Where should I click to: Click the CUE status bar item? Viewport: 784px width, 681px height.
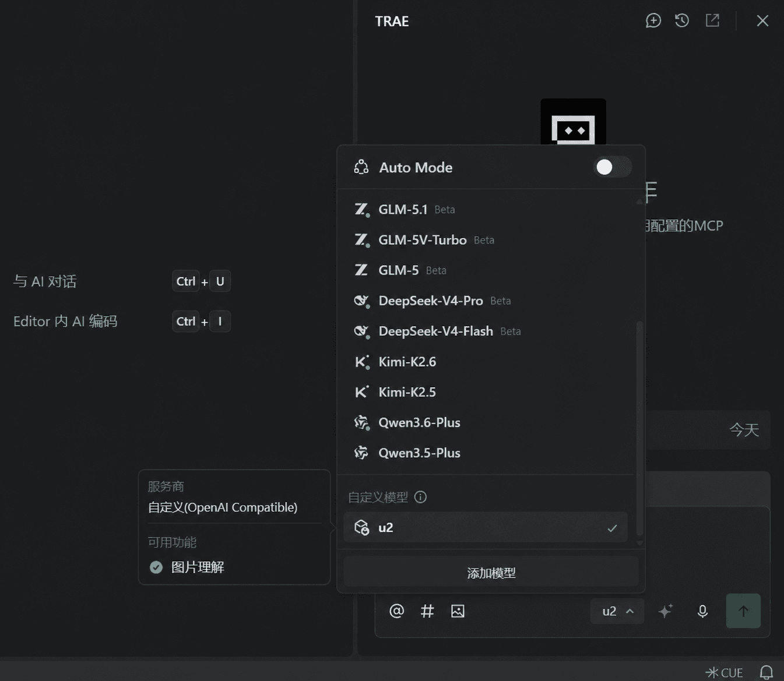click(724, 673)
